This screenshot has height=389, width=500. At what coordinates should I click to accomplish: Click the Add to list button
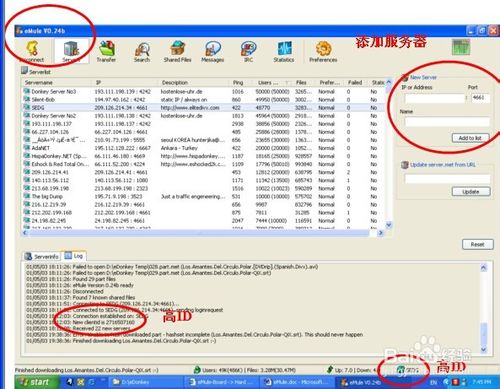[470, 138]
